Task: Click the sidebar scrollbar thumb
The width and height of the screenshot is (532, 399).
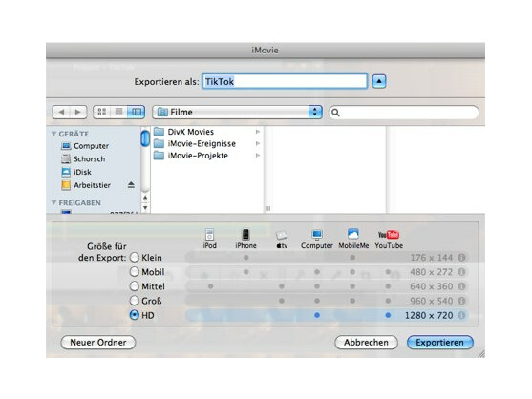Action: pyautogui.click(x=145, y=138)
